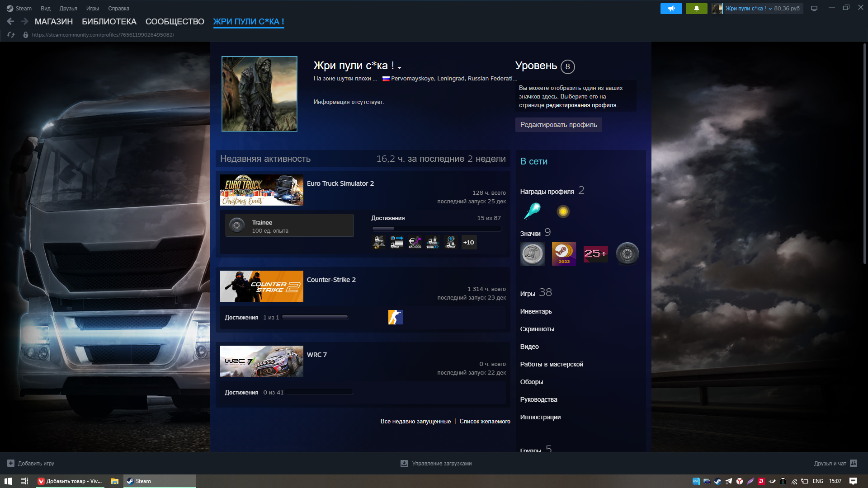Viewport: 868px width, 488px height.
Task: Click Редактировать профиль button
Action: (559, 125)
